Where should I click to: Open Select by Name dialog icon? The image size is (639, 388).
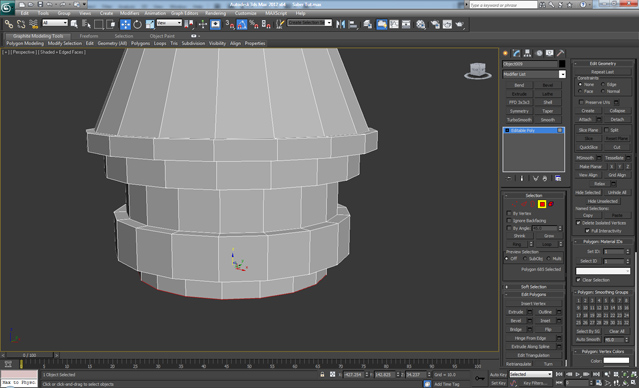tap(86, 24)
